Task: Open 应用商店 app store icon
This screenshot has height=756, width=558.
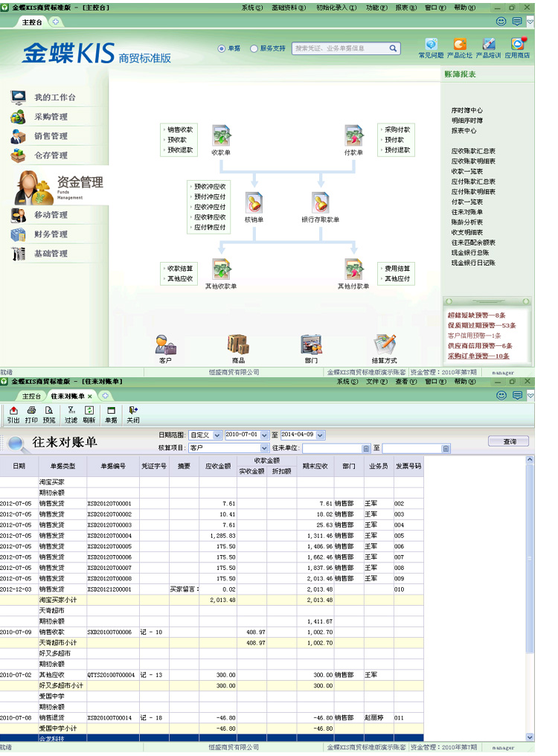Action: coord(518,45)
